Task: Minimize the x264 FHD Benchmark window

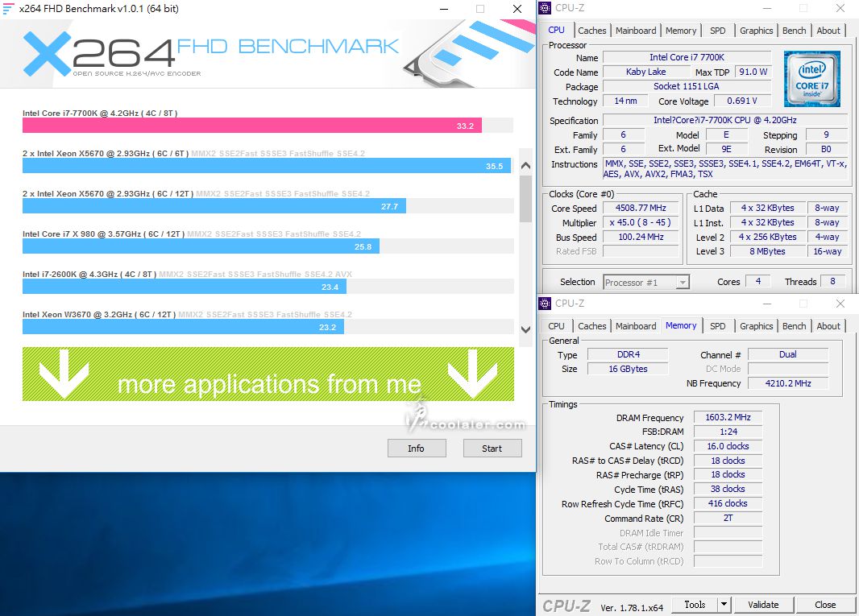Action: click(444, 9)
